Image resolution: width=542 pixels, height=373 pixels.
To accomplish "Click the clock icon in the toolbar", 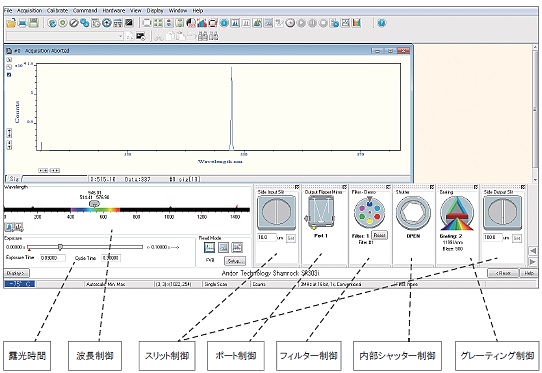I will [290, 23].
